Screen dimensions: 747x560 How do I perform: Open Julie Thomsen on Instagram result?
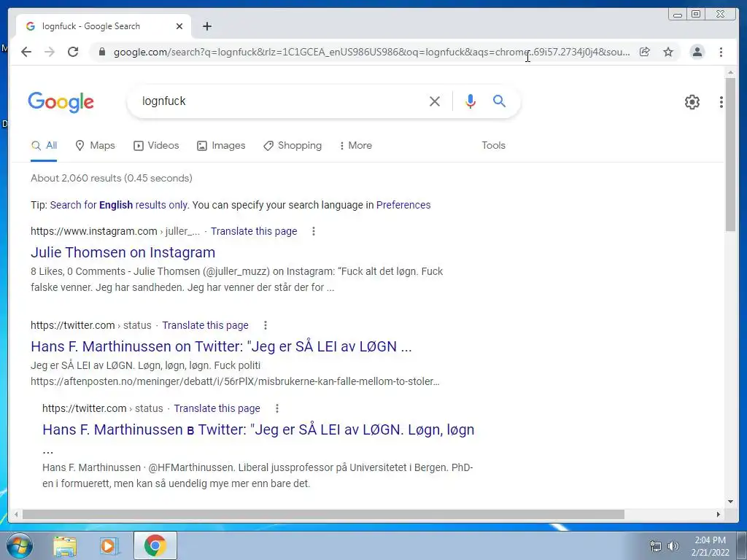(123, 252)
